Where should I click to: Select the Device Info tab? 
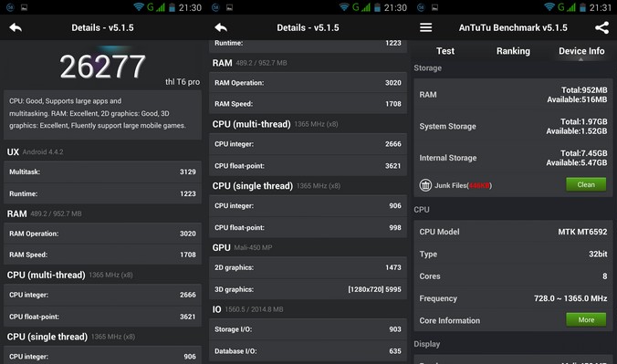click(x=581, y=51)
